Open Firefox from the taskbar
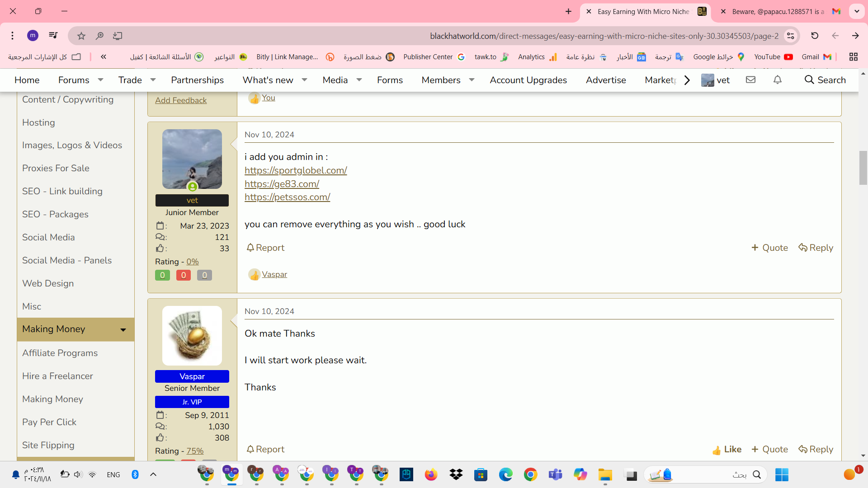The width and height of the screenshot is (868, 488). click(x=431, y=474)
